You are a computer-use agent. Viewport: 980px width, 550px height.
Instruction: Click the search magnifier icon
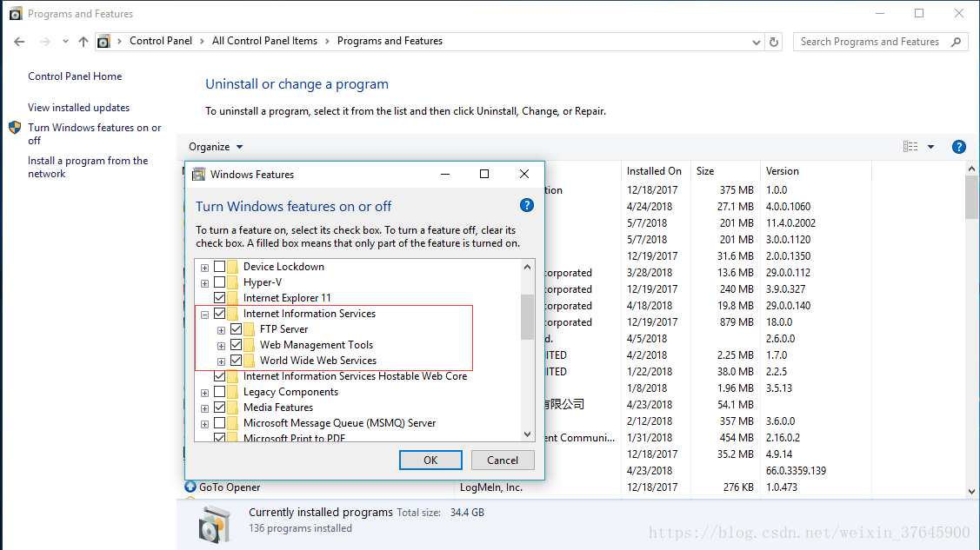pos(956,42)
